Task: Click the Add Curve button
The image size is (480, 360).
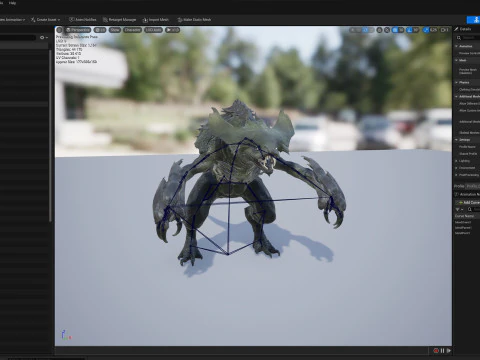Action: 469,202
